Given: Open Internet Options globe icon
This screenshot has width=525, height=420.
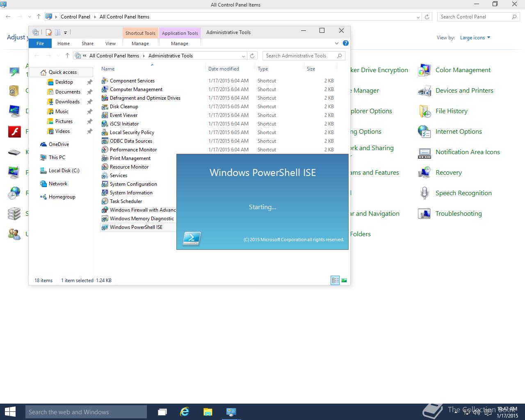Looking at the screenshot, I should [425, 132].
